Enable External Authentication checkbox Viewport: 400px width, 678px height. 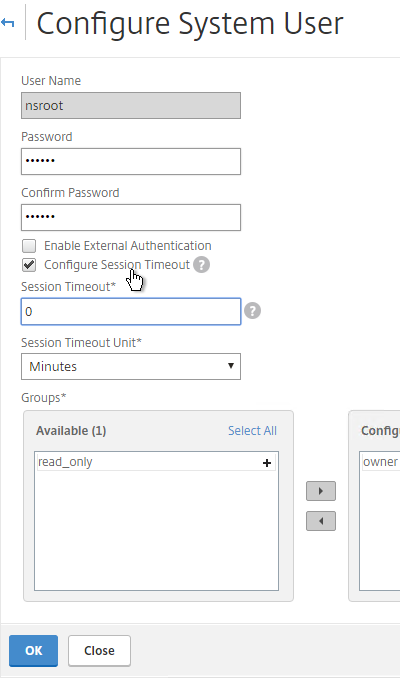(29, 246)
